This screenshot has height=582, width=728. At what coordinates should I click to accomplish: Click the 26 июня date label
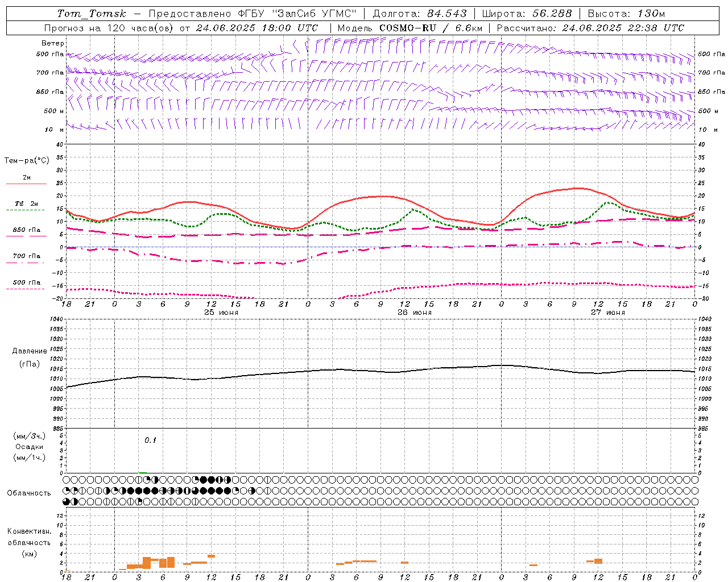[415, 312]
